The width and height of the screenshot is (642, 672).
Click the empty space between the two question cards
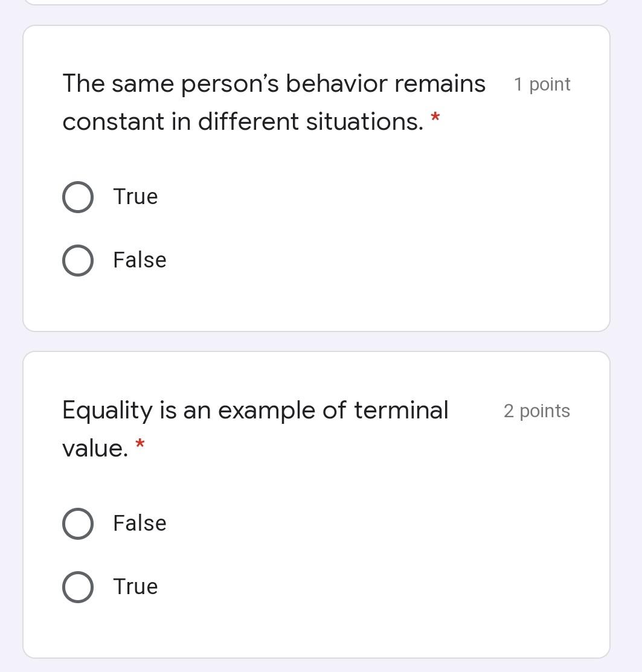(317, 340)
